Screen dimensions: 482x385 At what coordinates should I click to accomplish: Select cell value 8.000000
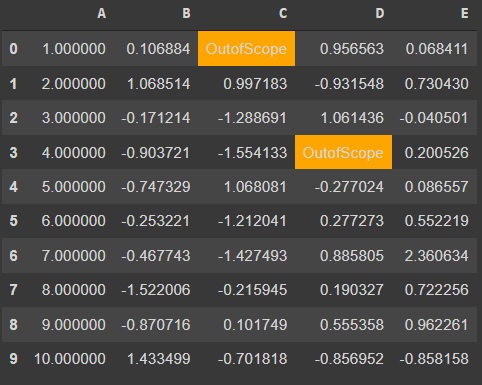click(x=74, y=290)
